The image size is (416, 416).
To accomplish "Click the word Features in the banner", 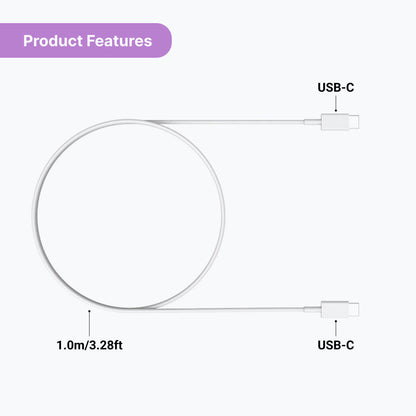I will tap(119, 41).
